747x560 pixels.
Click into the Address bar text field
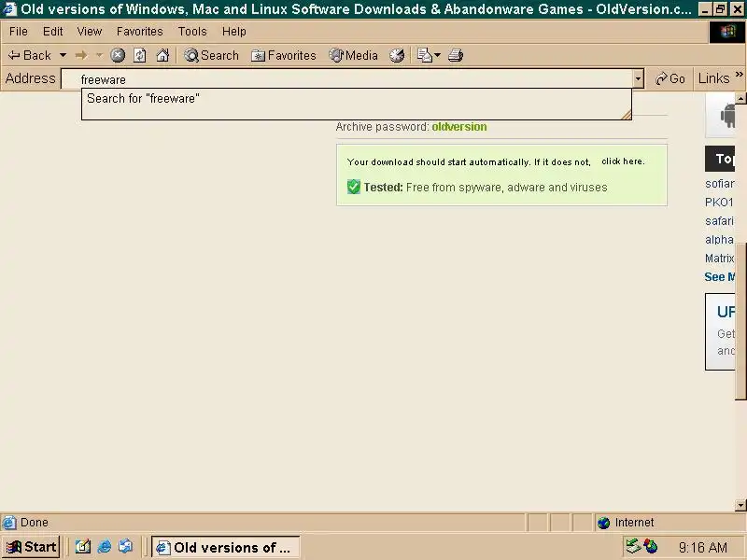347,79
